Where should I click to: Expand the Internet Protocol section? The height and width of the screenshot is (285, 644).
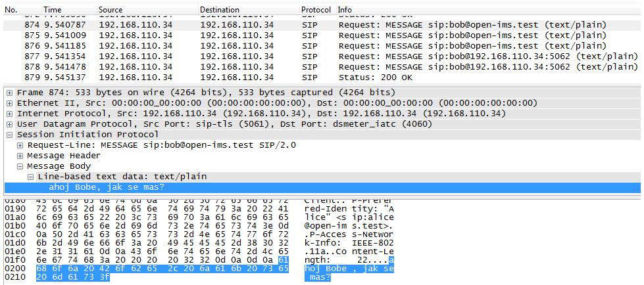9,114
